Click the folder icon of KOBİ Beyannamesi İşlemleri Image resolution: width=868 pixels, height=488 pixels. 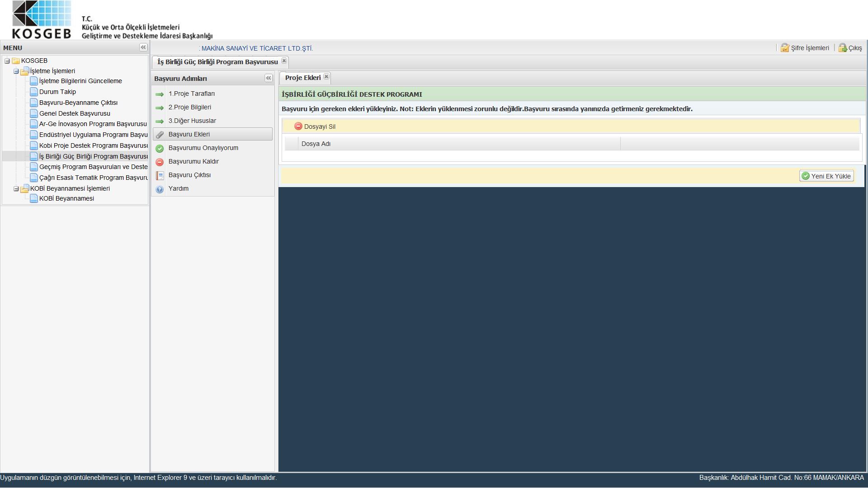pyautogui.click(x=25, y=188)
